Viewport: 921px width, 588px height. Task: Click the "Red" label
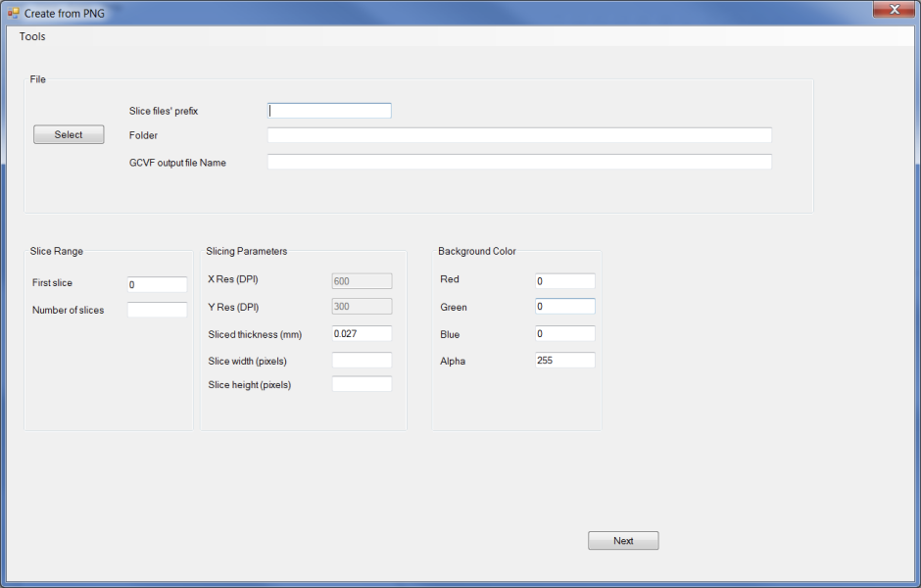point(450,279)
